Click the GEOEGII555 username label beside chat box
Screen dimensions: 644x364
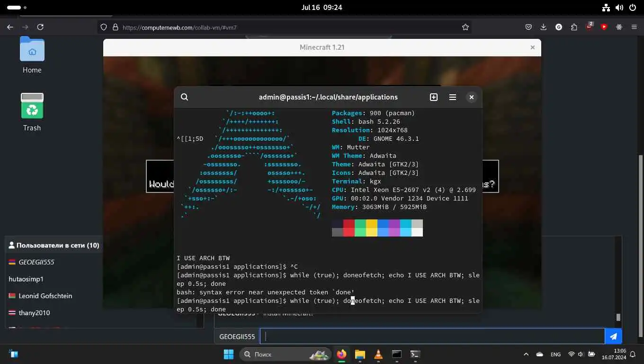(237, 337)
